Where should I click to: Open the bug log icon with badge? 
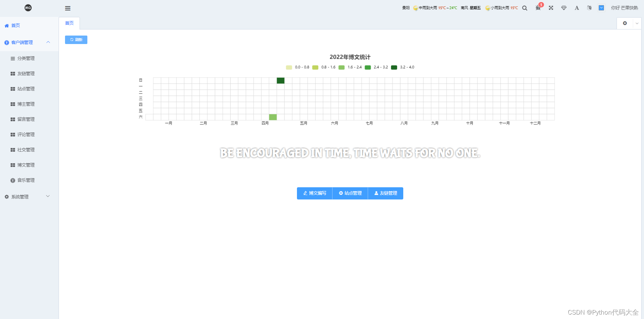pos(538,8)
